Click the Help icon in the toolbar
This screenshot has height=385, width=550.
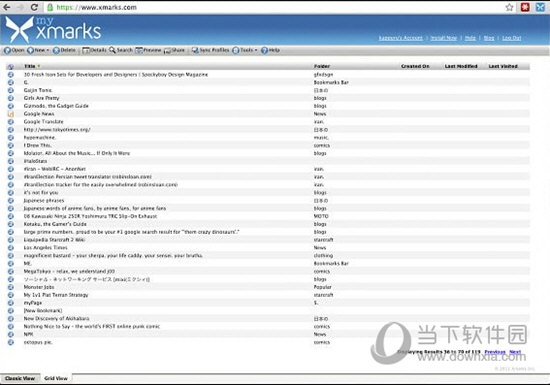tap(264, 50)
